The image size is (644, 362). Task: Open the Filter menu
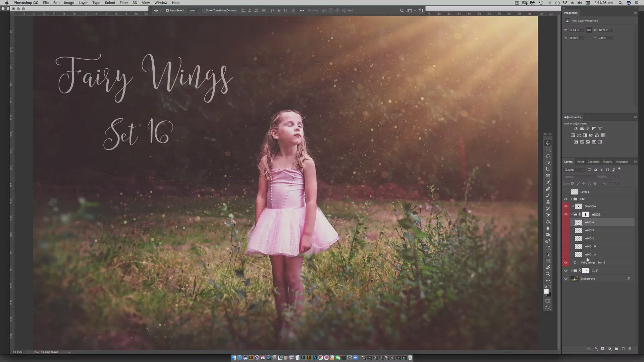[x=123, y=3]
